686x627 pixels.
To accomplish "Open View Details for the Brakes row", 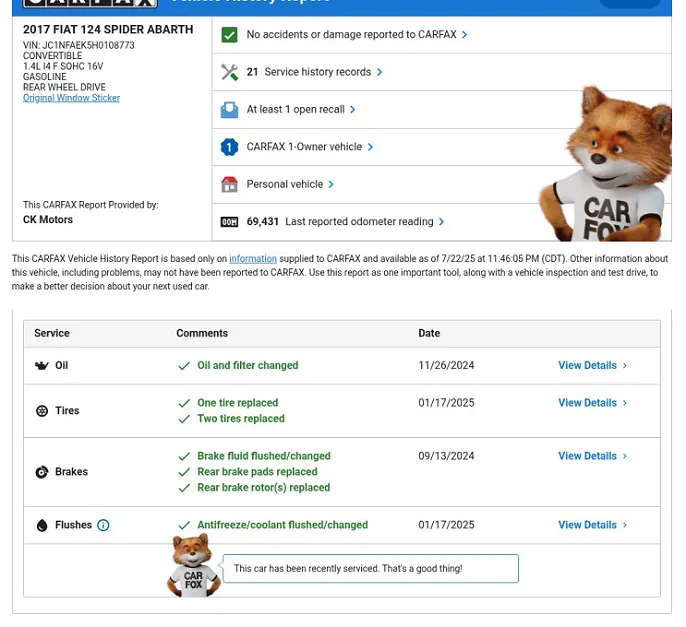I will [x=592, y=456].
